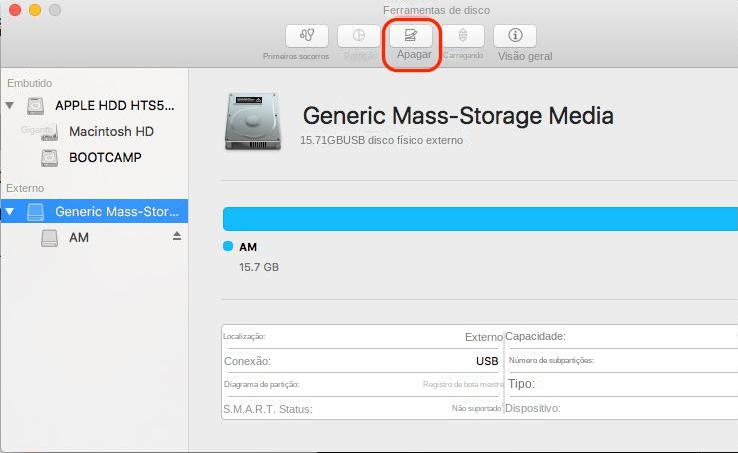Click the large hard drive image
Viewport: 738px width, 453px height.
tap(253, 121)
